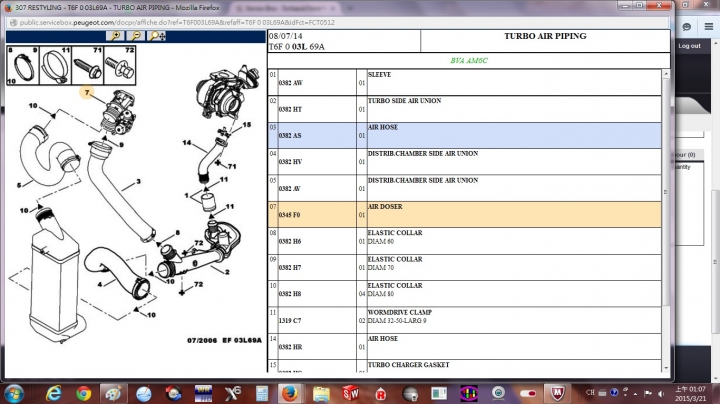Screen dimensions: 720x404
Task: Select the ELASTIC COLLAR DIAM 70 row
Action: 465,267
